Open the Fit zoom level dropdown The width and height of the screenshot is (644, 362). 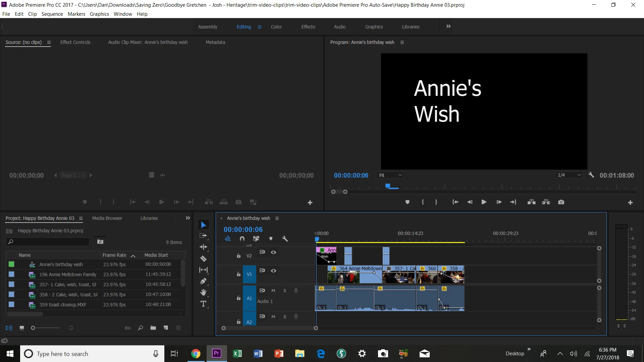click(x=390, y=175)
